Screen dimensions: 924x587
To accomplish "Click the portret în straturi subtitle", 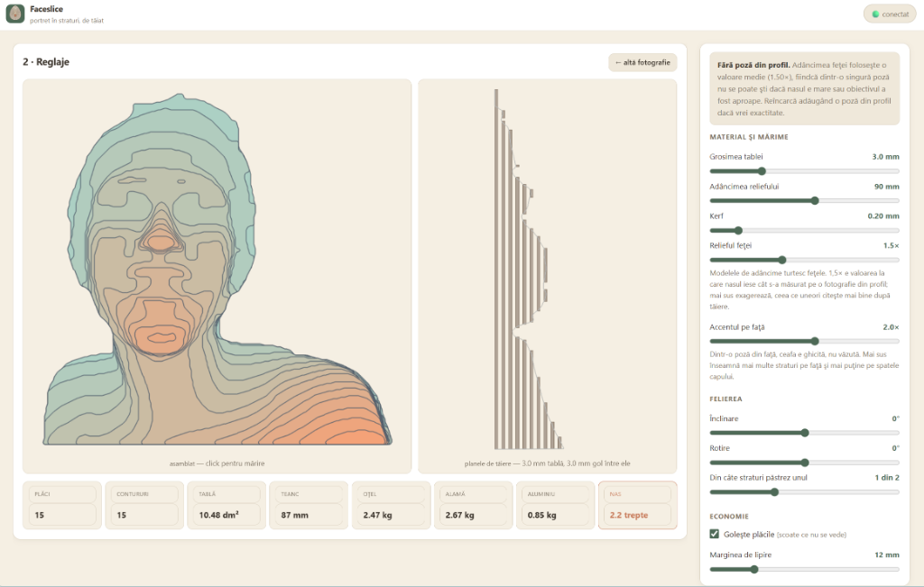I will [x=67, y=21].
